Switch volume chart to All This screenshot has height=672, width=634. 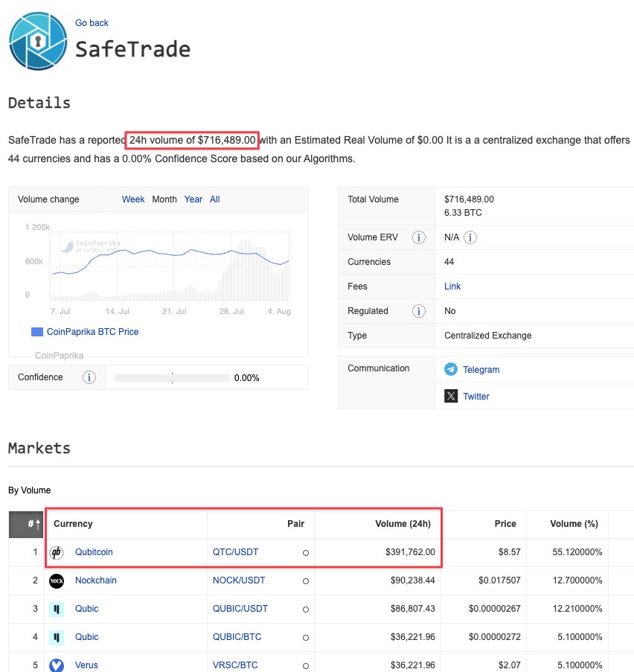(x=214, y=199)
